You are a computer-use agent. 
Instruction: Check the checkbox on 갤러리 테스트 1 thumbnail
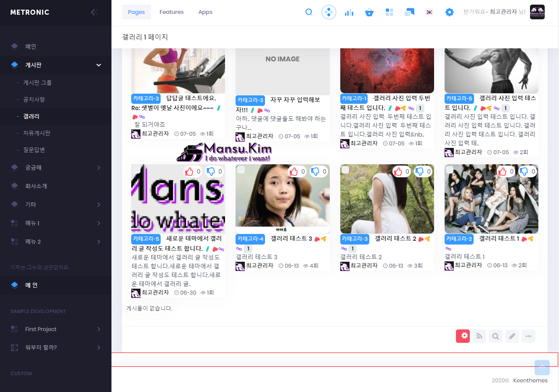[x=450, y=170]
